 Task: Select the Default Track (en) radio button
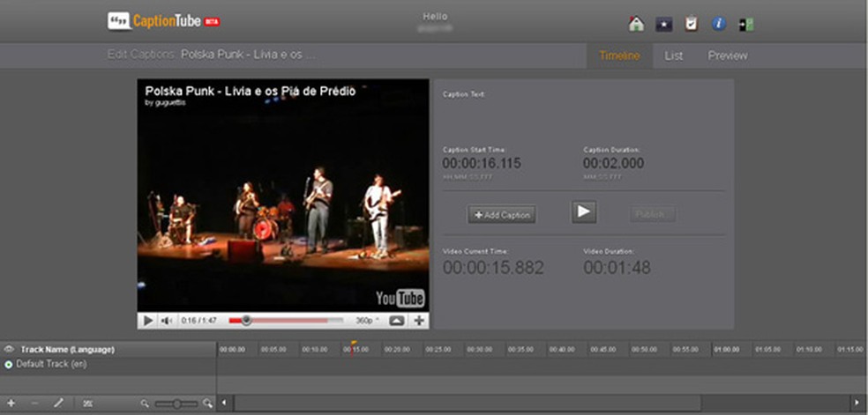(x=9, y=364)
